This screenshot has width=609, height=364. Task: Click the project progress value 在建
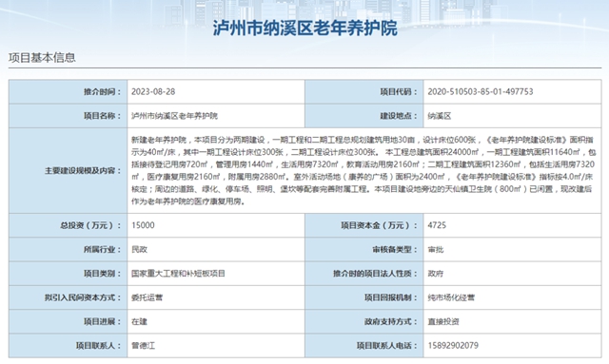(x=140, y=321)
